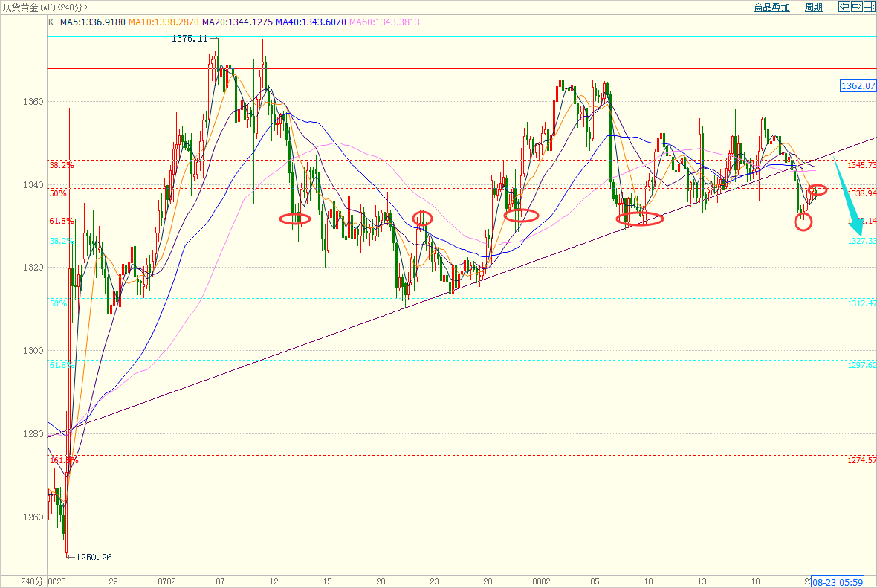The width and height of the screenshot is (877, 588).
Task: Select the 1375.11 high price marker
Action: (x=189, y=39)
